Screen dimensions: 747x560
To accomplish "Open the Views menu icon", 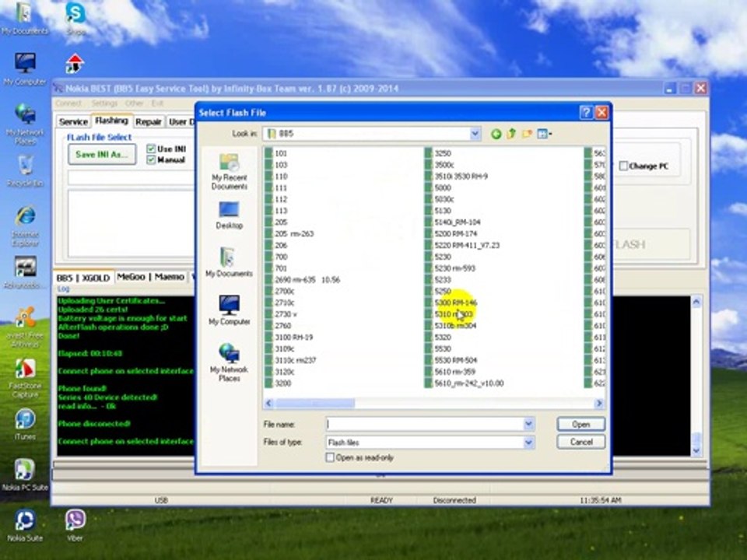I will [544, 134].
